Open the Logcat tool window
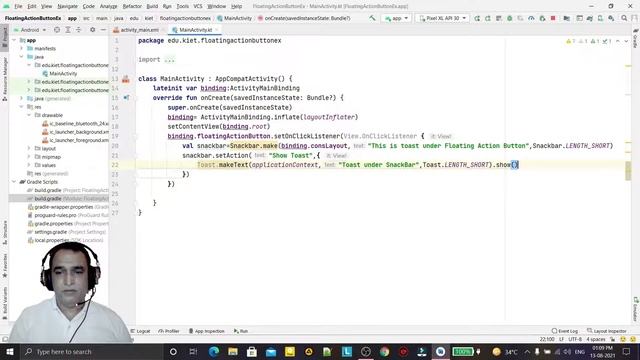Viewport: 640px width, 360px height. click(140, 331)
